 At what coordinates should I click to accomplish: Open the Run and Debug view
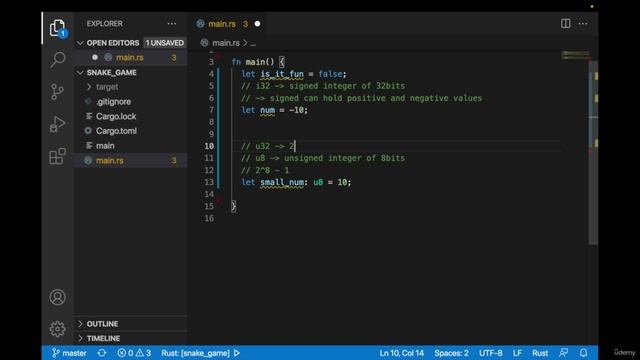tap(58, 124)
